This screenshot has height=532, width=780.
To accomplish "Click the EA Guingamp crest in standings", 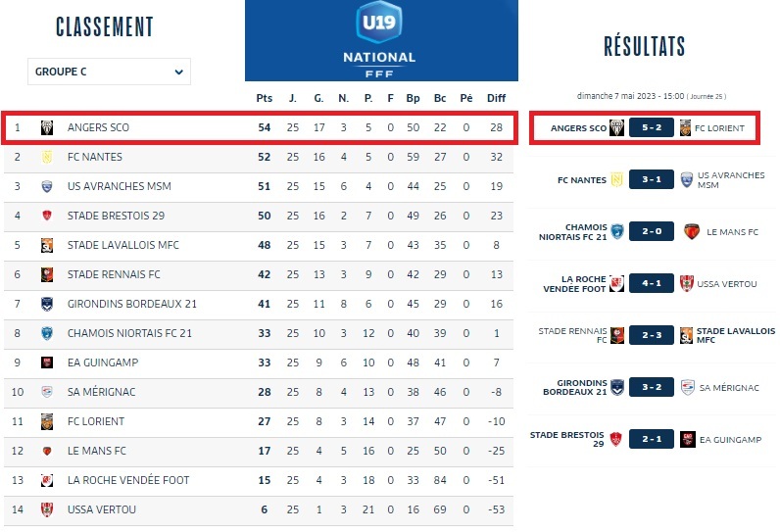I will [47, 363].
